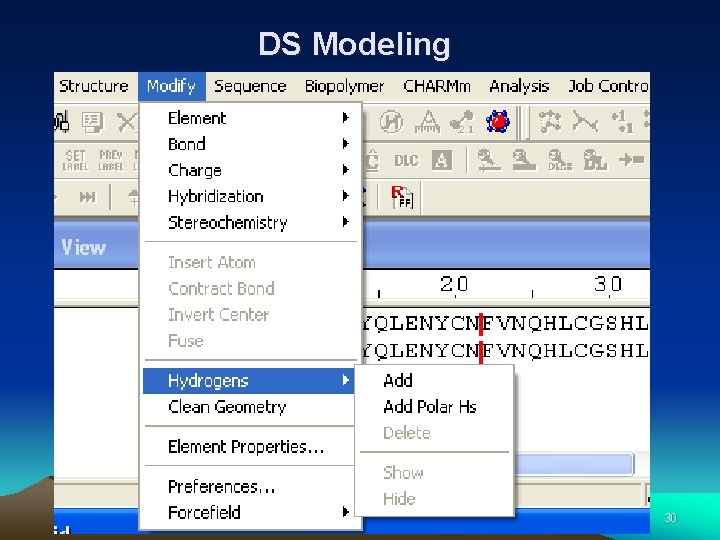The height and width of the screenshot is (540, 720).
Task: Select Clean Geometry menu item
Action: coord(248,407)
